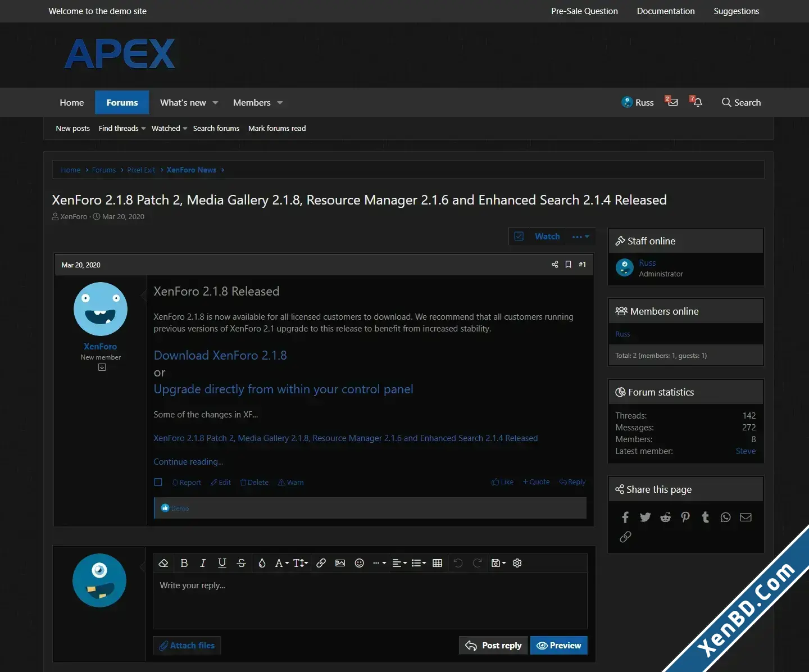Click the undo icon in editor
This screenshot has height=672, width=809.
pos(458,563)
